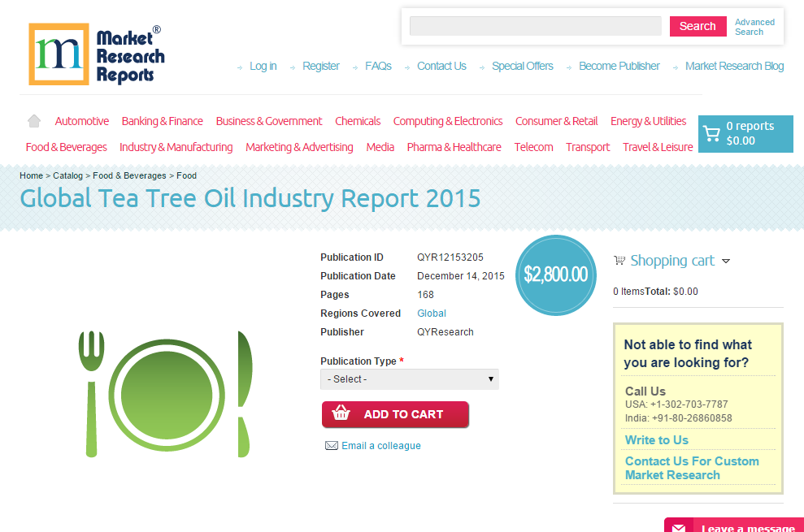Select the Register link in the header
804x532 pixels.
point(320,66)
